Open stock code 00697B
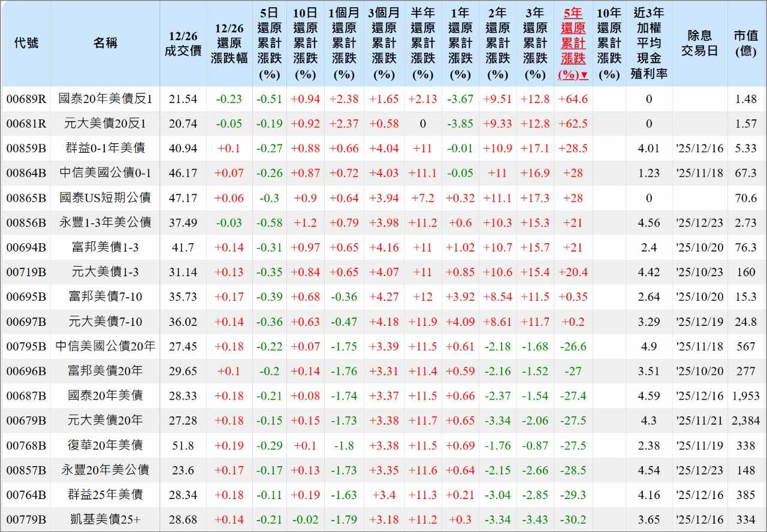 point(26,322)
